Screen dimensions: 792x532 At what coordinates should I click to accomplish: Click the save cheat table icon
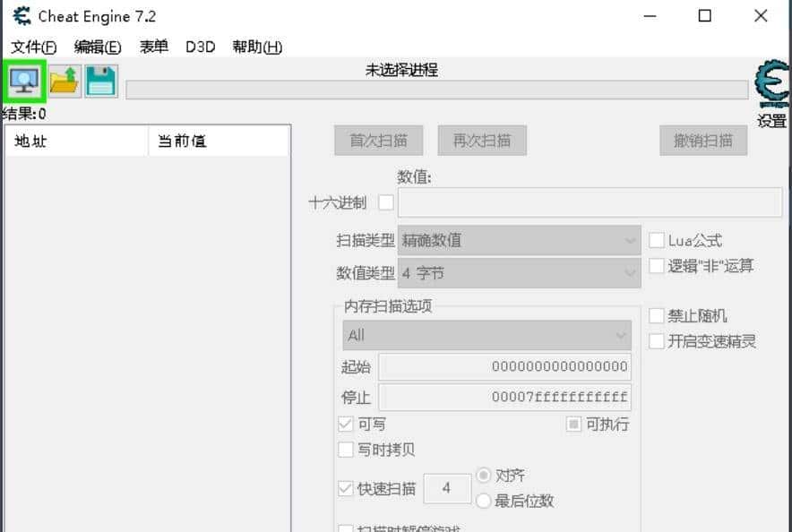(100, 81)
